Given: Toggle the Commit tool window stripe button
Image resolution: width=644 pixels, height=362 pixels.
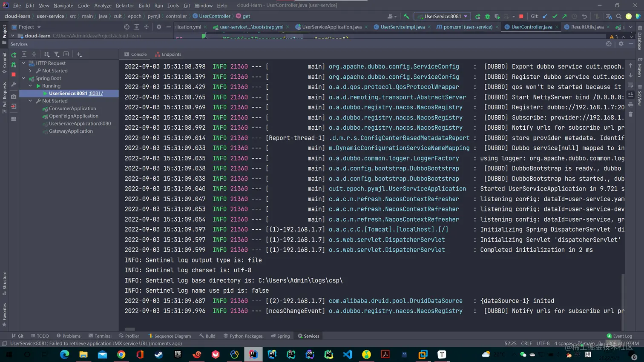Looking at the screenshot, I should point(4,63).
